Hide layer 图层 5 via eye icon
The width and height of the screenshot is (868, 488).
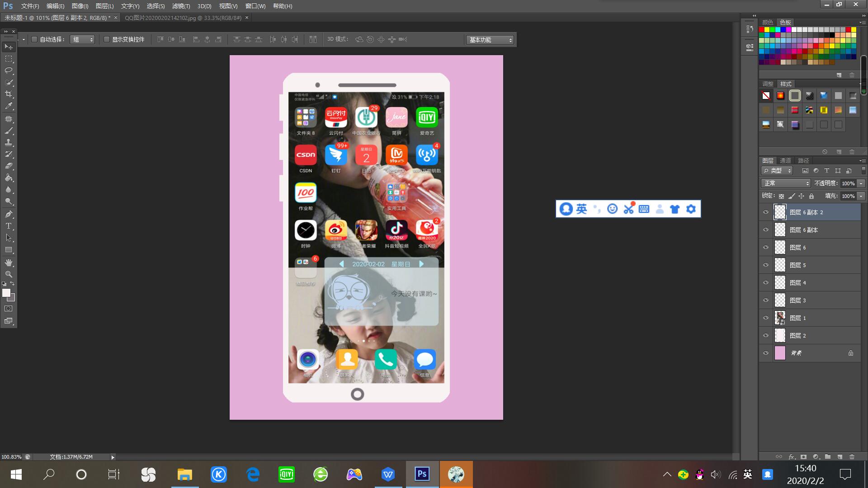(x=766, y=265)
